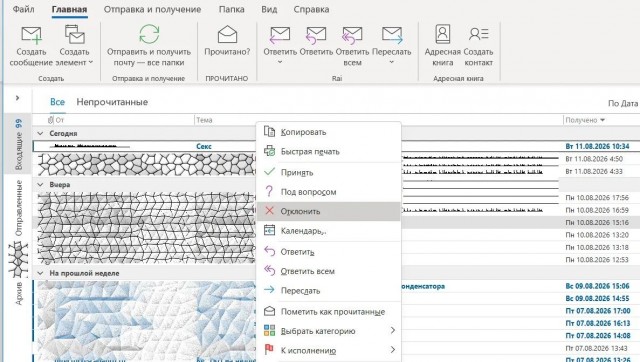Click Ответить всем in context menu
640x362 pixels.
pyautogui.click(x=329, y=271)
